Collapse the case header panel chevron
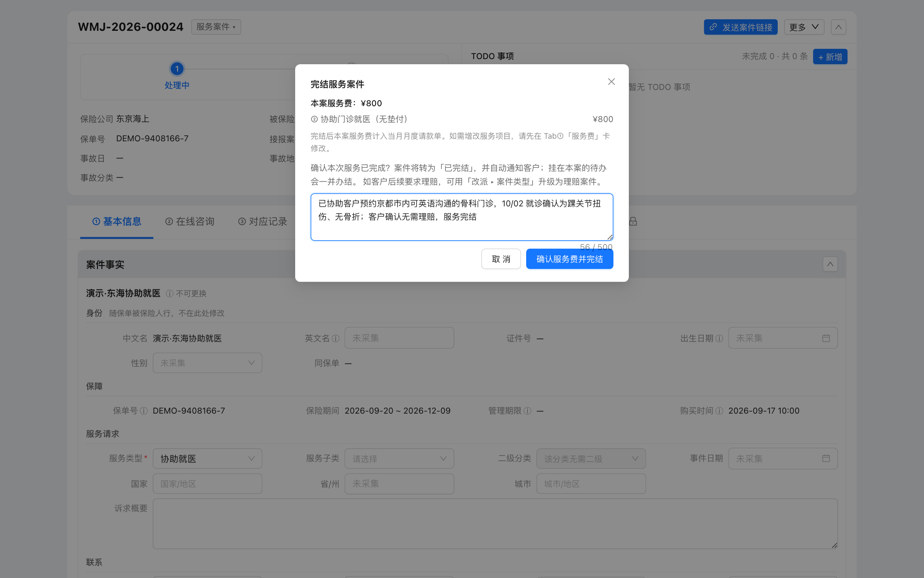 coord(838,27)
